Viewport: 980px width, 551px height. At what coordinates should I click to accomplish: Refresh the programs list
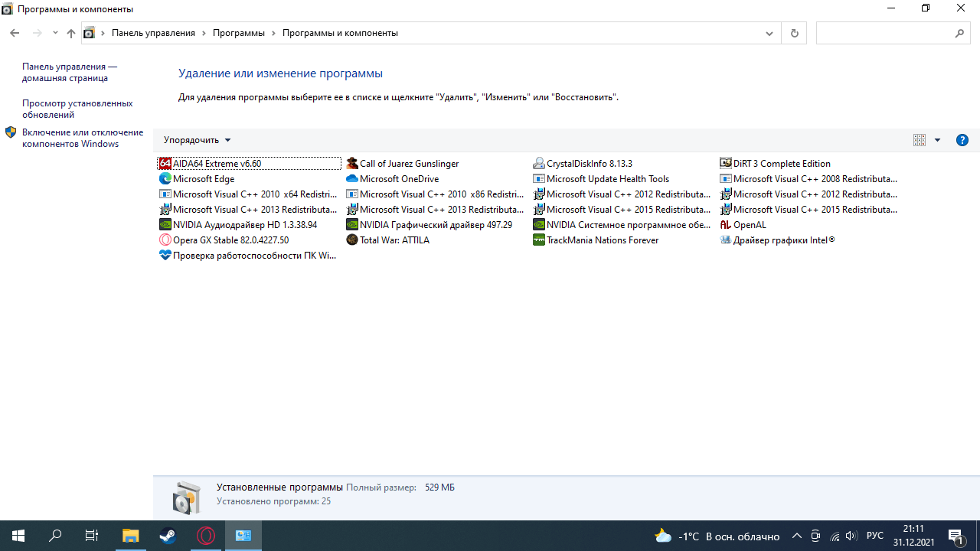click(x=794, y=33)
